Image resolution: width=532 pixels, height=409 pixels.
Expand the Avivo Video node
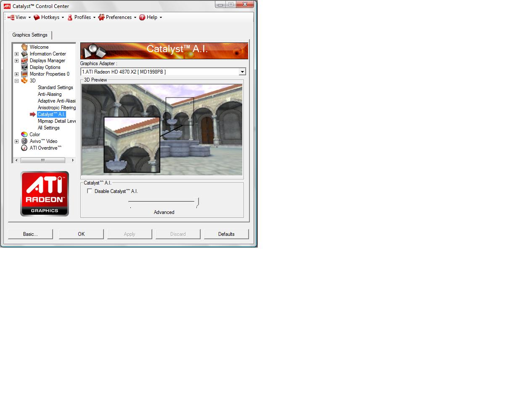[16, 141]
